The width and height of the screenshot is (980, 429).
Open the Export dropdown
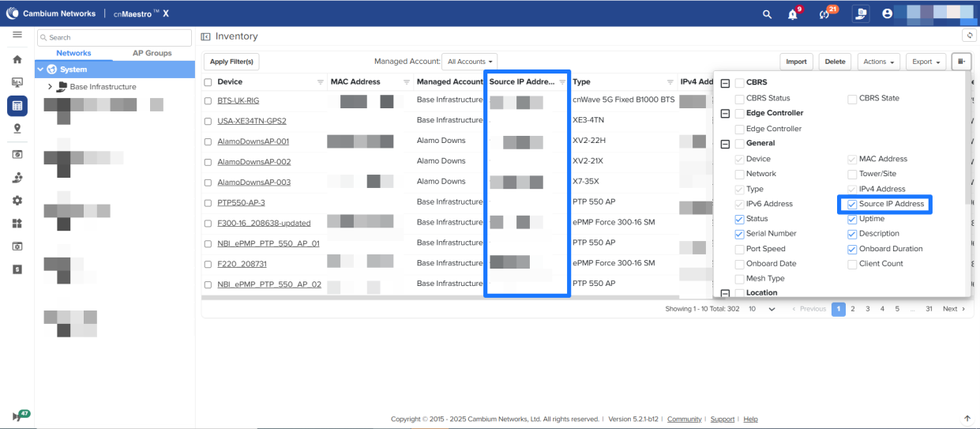tap(926, 61)
